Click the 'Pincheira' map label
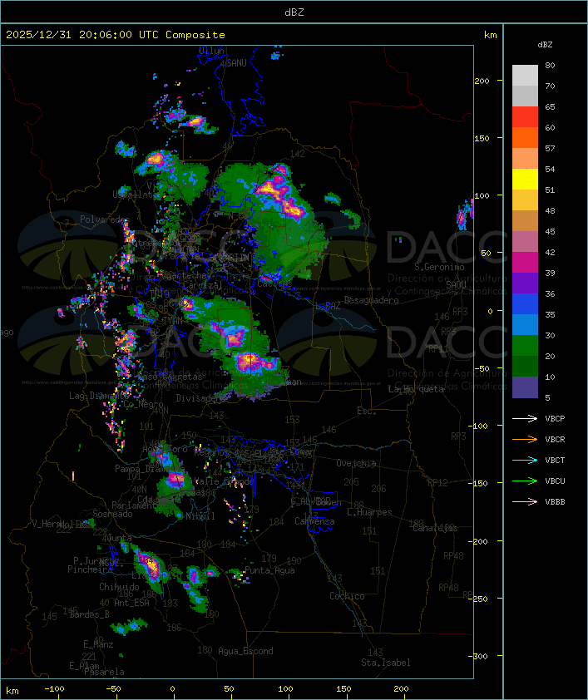Screen dimensions: 588x700 [89, 569]
